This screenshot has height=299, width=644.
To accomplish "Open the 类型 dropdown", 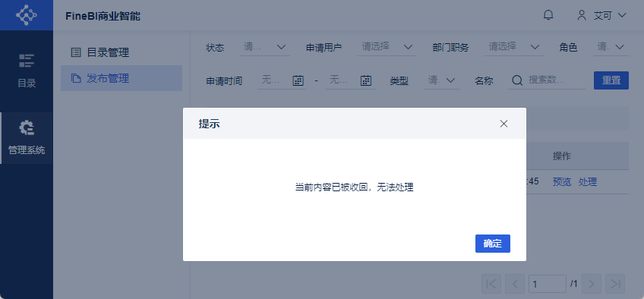I will point(441,80).
